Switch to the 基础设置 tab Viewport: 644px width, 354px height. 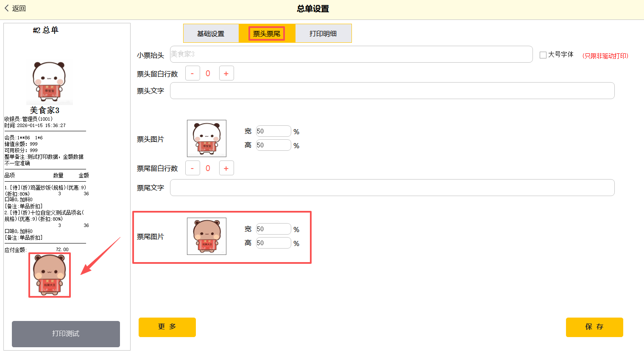point(211,34)
